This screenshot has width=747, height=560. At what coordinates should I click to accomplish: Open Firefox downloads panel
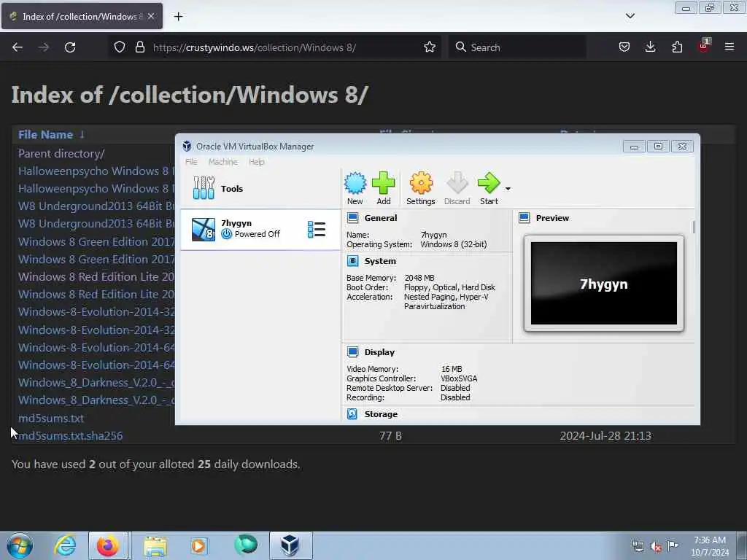(x=650, y=47)
